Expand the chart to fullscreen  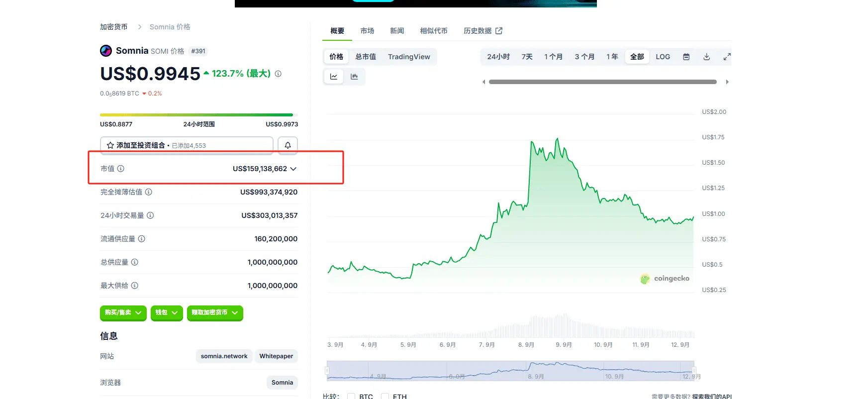pyautogui.click(x=727, y=57)
